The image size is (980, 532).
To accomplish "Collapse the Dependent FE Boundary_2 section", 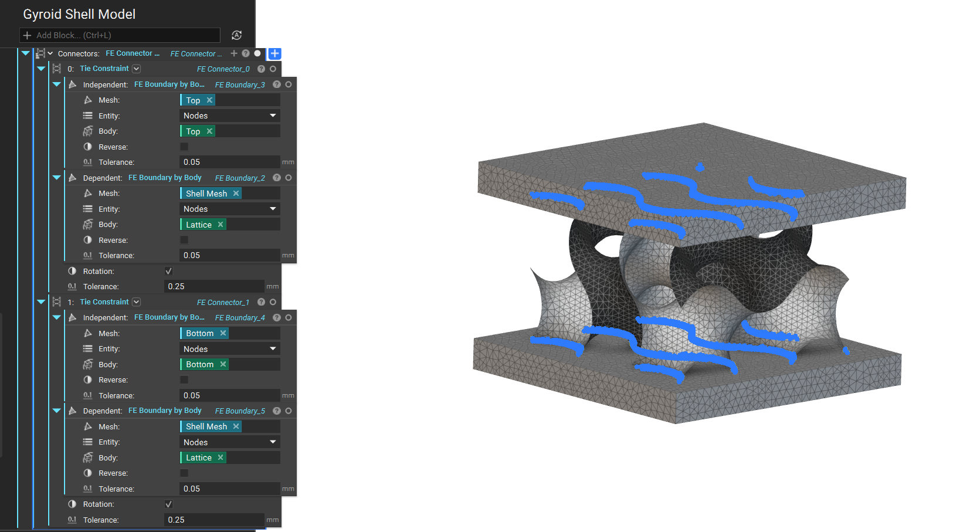I will coord(56,178).
